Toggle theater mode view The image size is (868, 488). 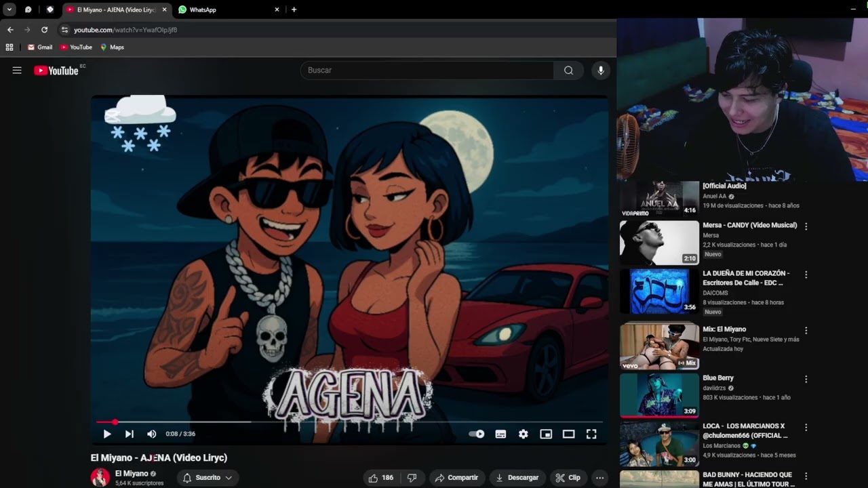(x=569, y=434)
